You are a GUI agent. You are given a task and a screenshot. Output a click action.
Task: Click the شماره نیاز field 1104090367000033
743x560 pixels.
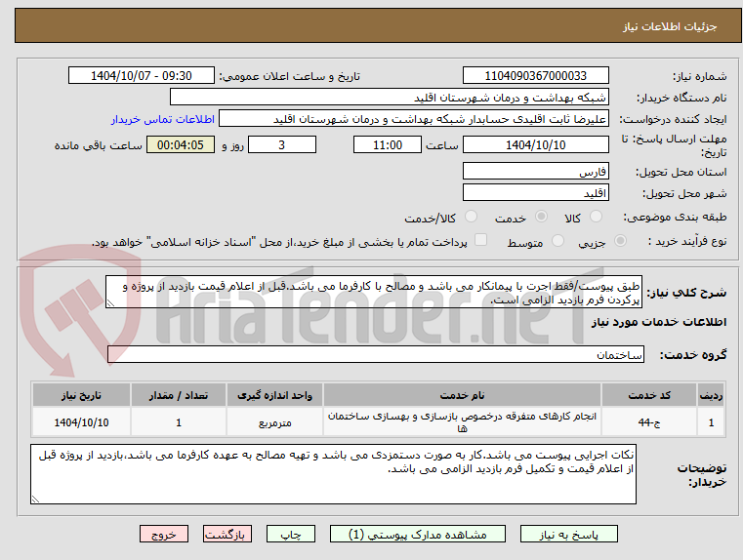(535, 75)
